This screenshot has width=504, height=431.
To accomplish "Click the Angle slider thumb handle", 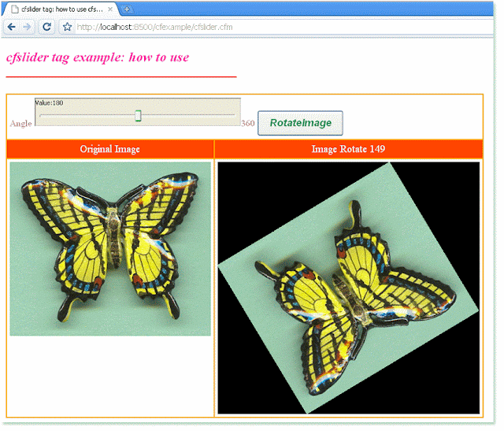I will pyautogui.click(x=139, y=117).
